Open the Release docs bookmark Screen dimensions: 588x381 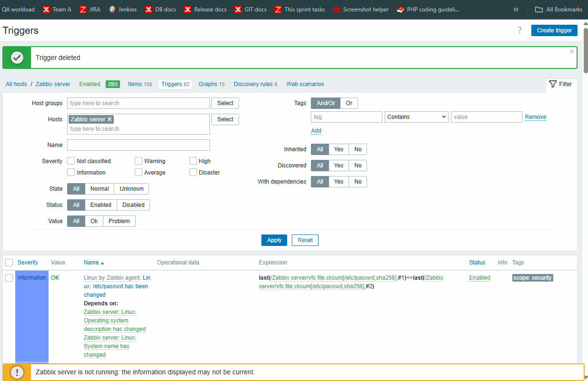pyautogui.click(x=205, y=10)
